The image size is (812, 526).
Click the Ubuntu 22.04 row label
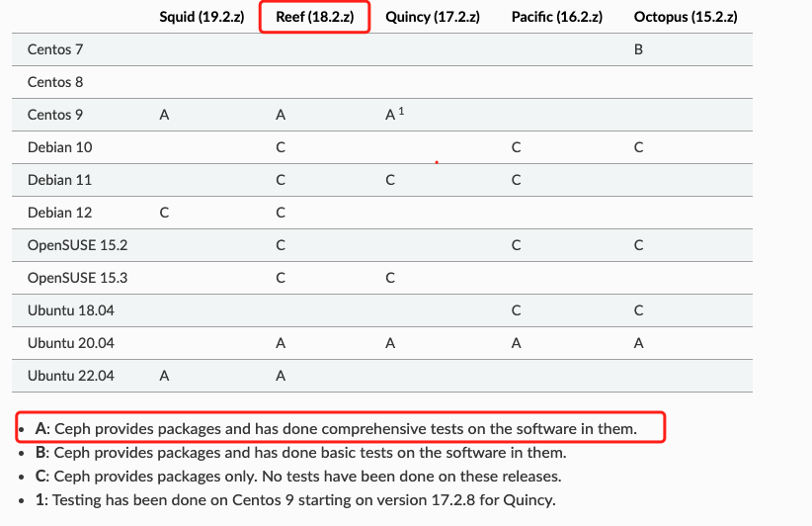click(x=70, y=377)
